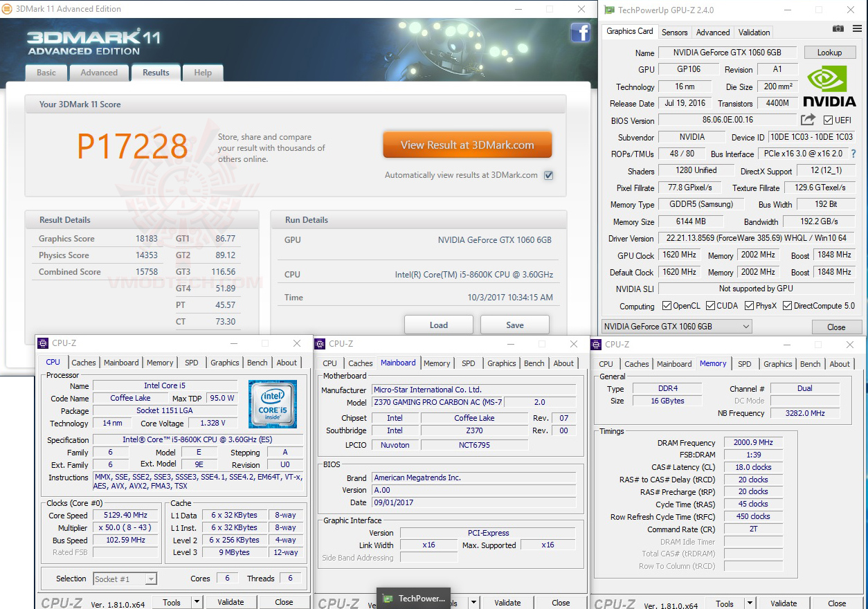Viewport: 868px width, 609px height.
Task: Open SPD tab in middle CPU-Z
Action: coord(469,363)
